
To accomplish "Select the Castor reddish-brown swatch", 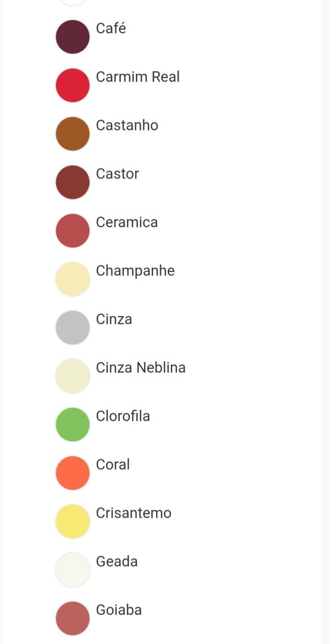I will click(73, 182).
